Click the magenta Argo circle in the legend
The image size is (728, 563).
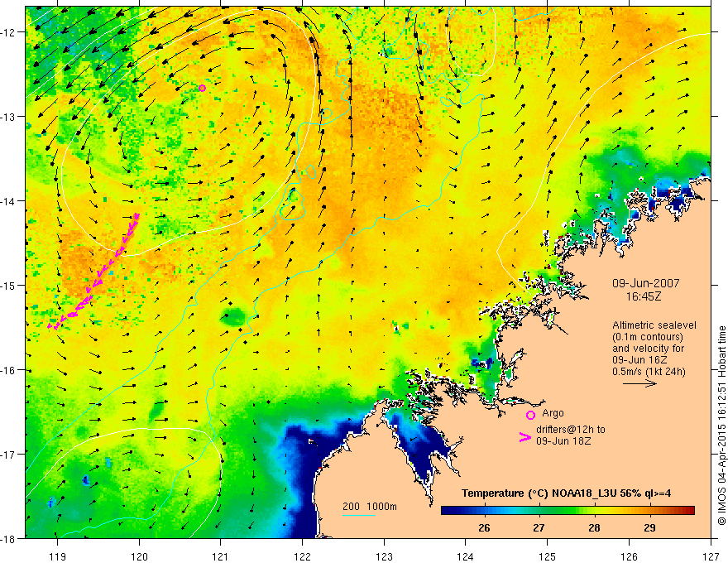(530, 415)
